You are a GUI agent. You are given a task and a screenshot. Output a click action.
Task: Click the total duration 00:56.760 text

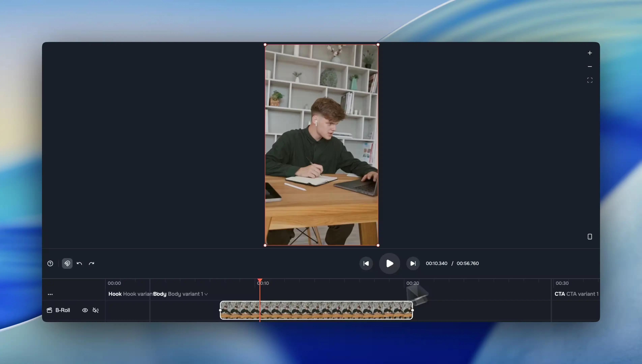pyautogui.click(x=468, y=264)
